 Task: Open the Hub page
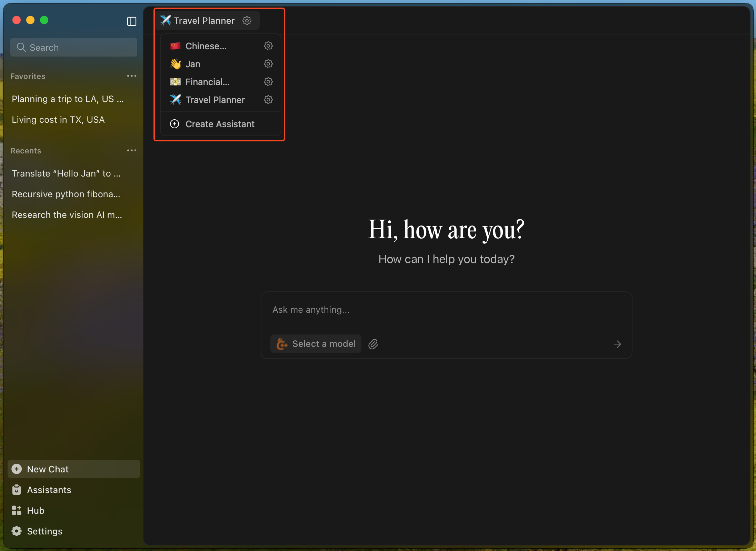36,511
